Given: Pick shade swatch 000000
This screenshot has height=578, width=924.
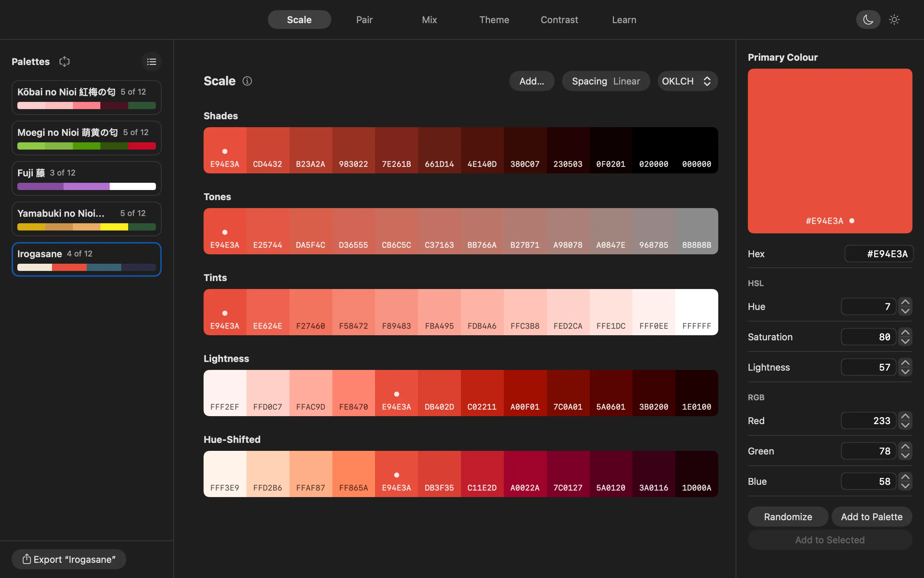Looking at the screenshot, I should (x=697, y=150).
